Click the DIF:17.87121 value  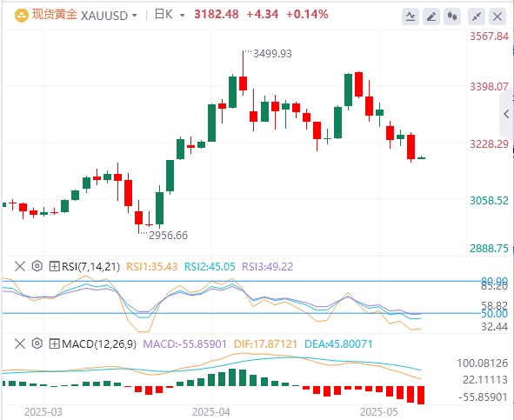pos(265,344)
